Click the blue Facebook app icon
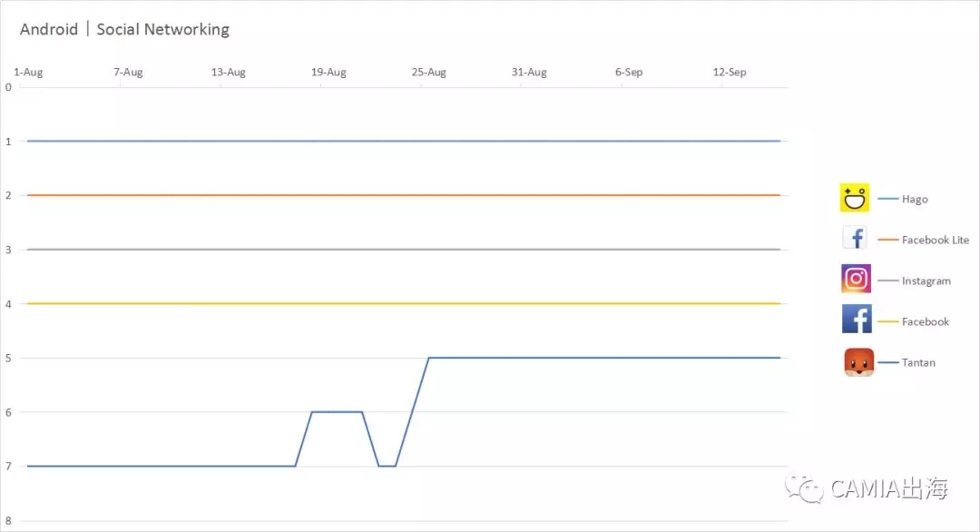 point(856,320)
